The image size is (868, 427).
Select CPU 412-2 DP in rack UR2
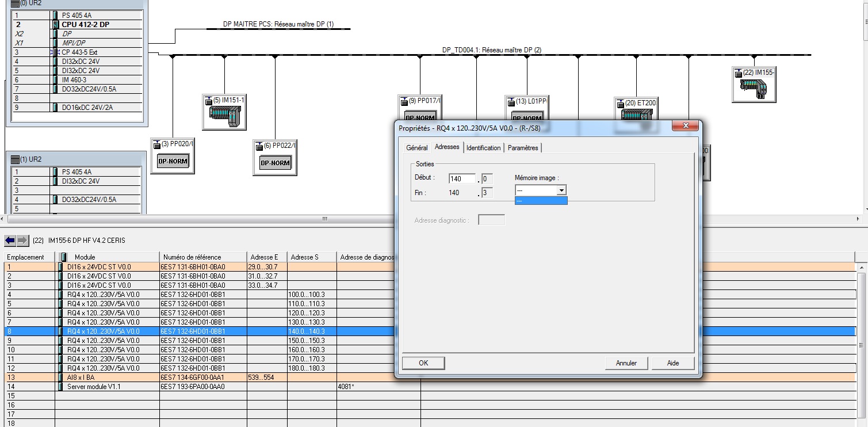(x=85, y=25)
